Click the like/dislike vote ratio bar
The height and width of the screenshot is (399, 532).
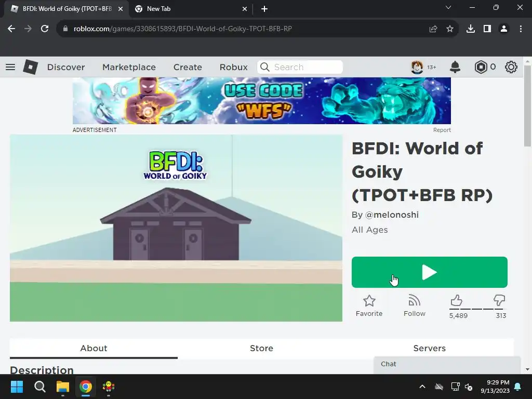click(x=477, y=309)
